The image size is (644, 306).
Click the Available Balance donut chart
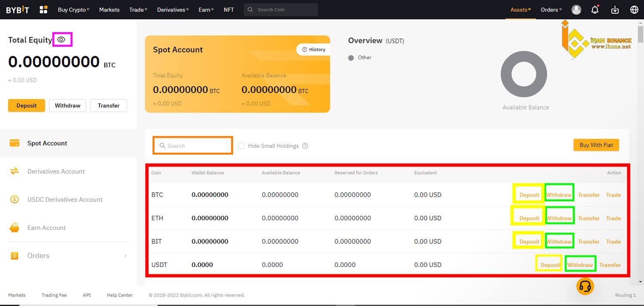[x=524, y=74]
